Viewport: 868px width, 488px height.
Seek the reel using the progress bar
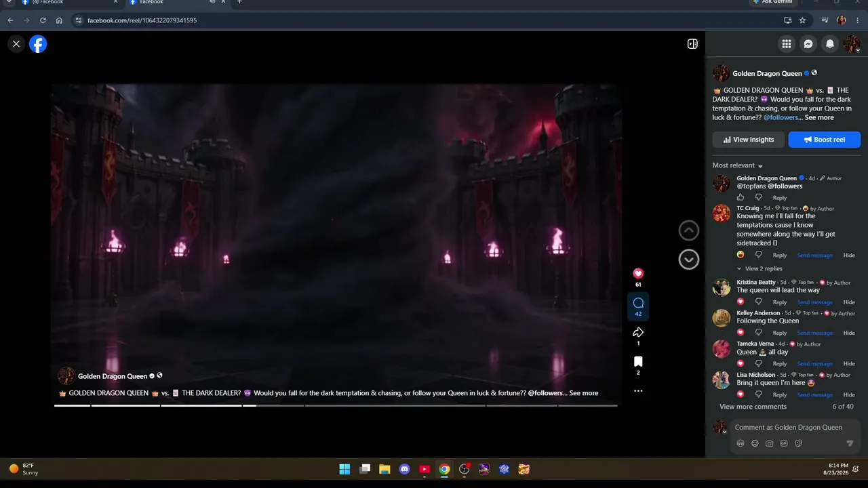pos(336,405)
